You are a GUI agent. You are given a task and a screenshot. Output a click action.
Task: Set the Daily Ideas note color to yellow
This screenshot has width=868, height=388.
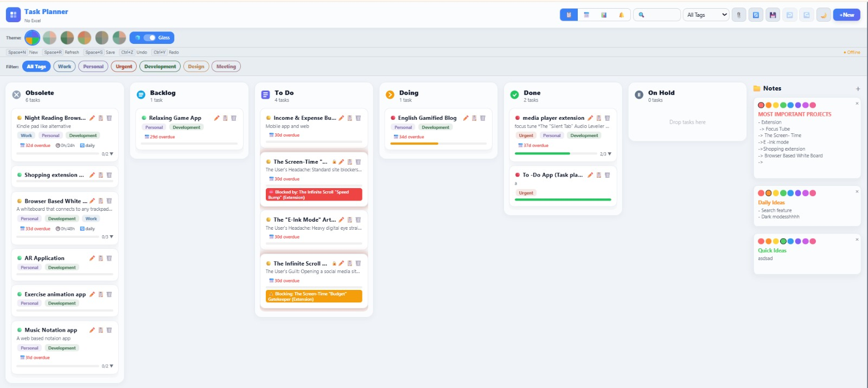(776, 193)
